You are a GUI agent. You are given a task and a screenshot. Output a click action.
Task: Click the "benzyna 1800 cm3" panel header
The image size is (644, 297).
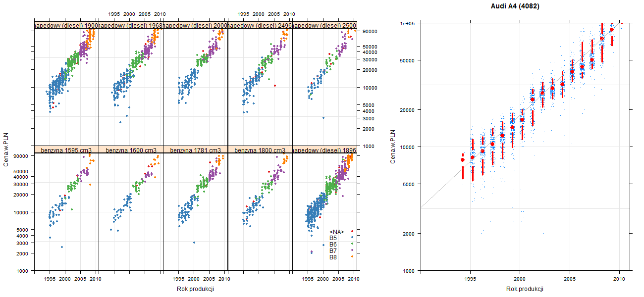pyautogui.click(x=260, y=149)
